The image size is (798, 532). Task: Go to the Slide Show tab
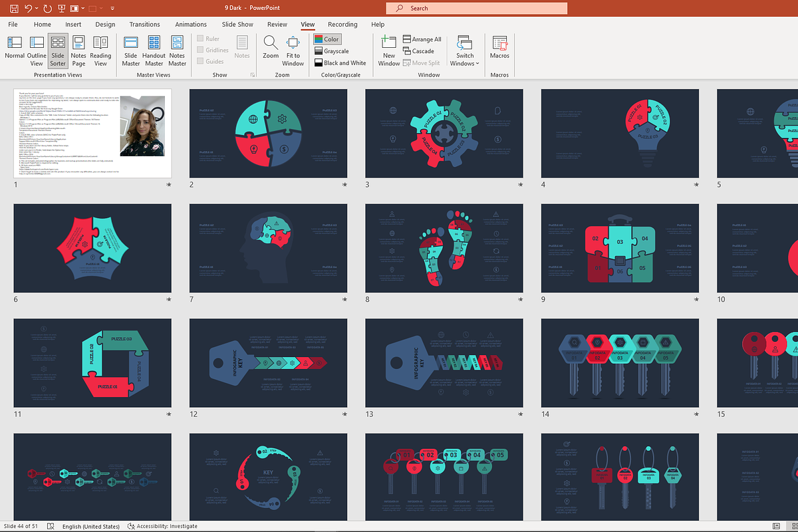pos(237,25)
